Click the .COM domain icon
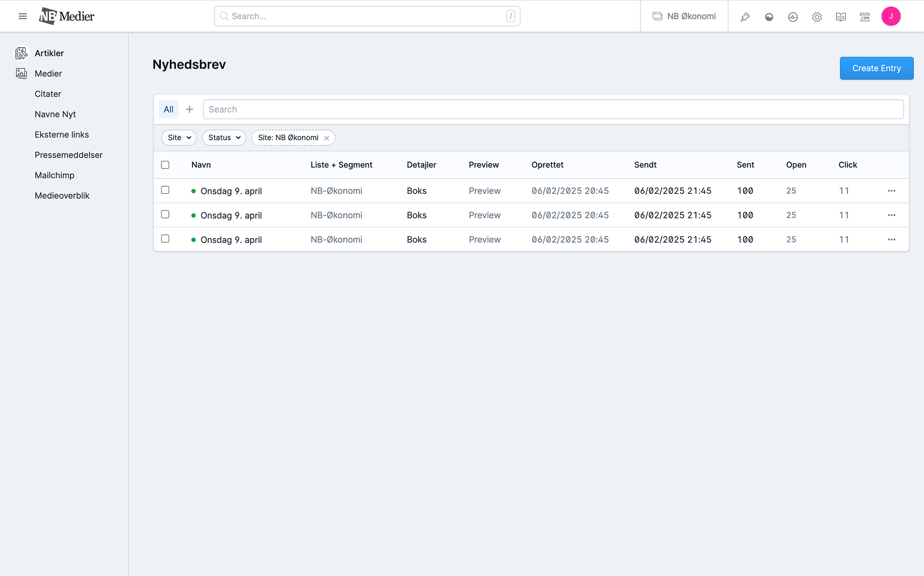 click(865, 17)
